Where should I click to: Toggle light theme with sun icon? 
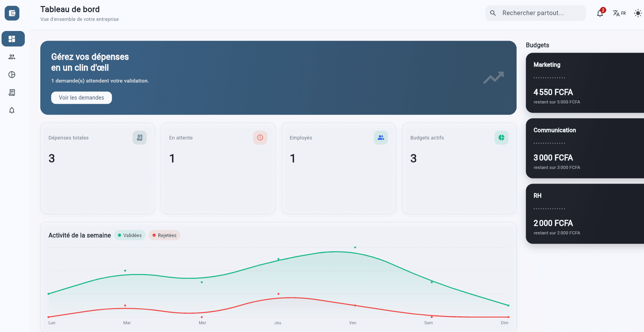point(638,13)
